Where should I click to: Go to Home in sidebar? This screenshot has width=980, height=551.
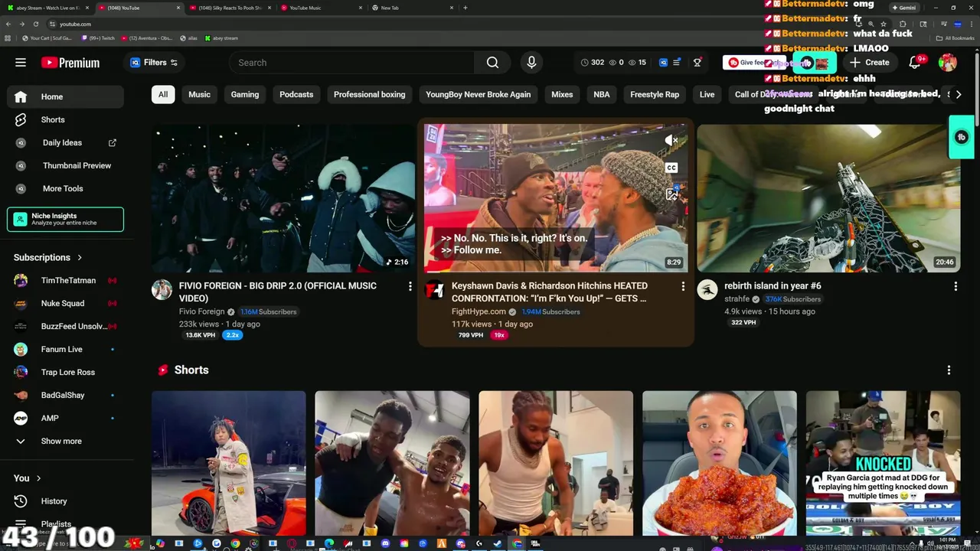pyautogui.click(x=65, y=96)
